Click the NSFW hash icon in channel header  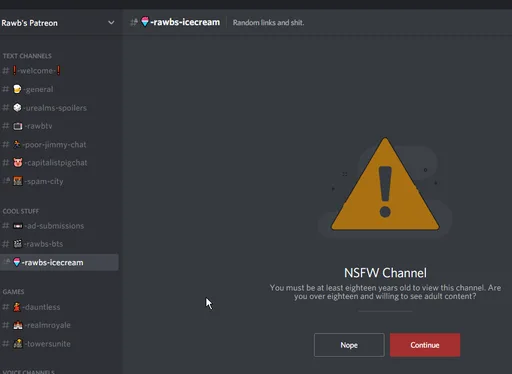134,22
